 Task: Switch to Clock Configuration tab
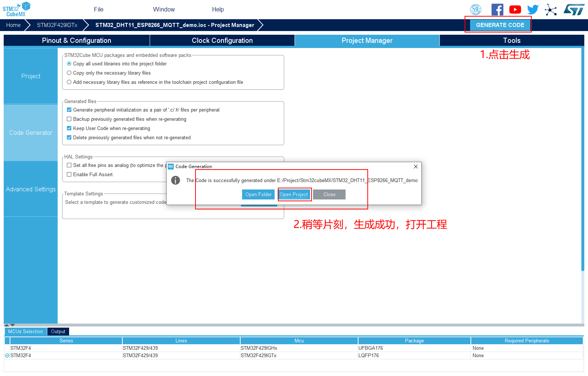point(222,41)
